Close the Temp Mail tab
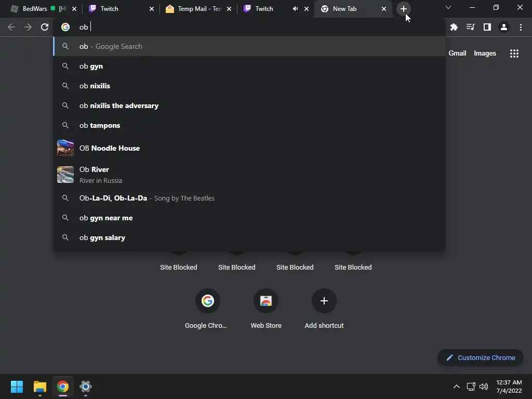The image size is (532, 399). [229, 9]
